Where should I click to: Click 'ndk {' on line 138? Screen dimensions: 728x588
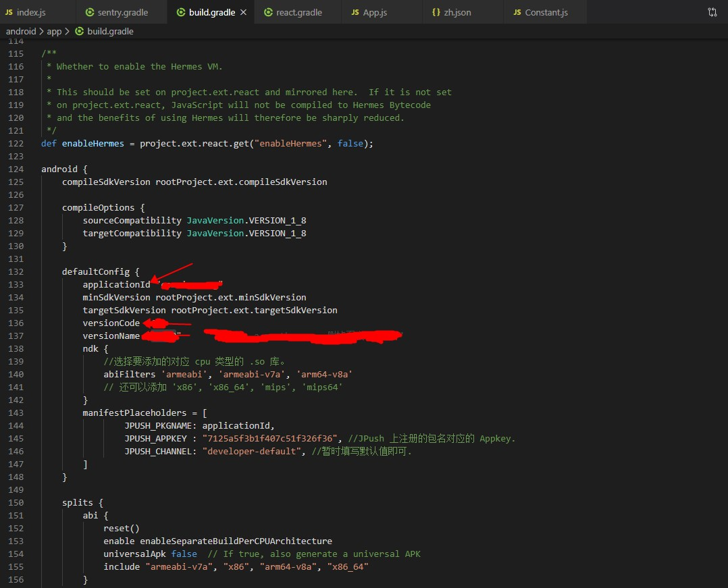tap(95, 348)
